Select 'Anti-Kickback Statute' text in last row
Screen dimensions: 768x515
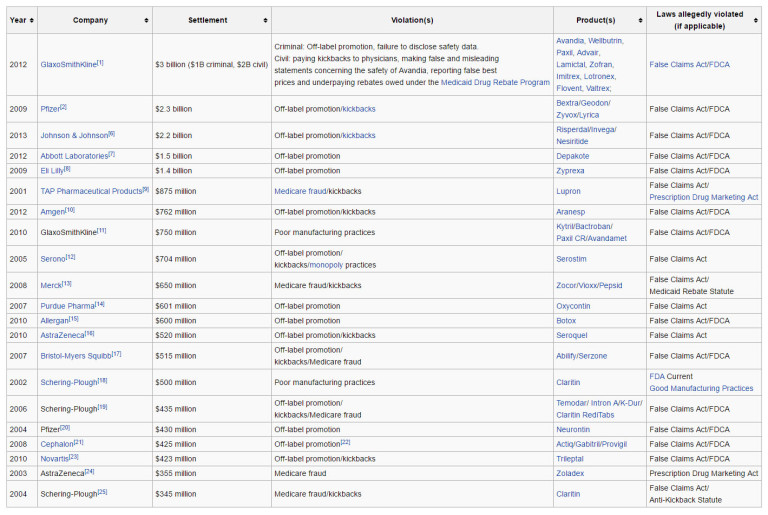[x=685, y=500]
